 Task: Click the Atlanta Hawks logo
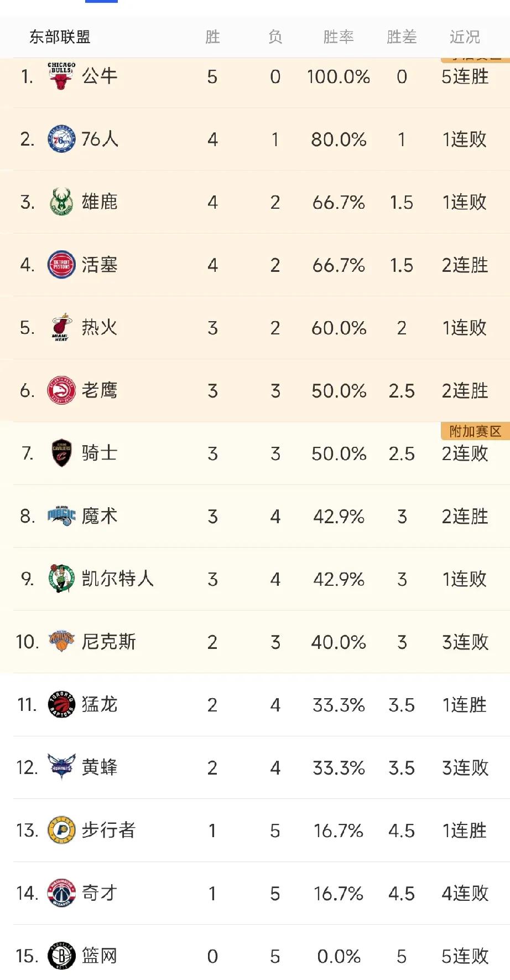point(61,390)
